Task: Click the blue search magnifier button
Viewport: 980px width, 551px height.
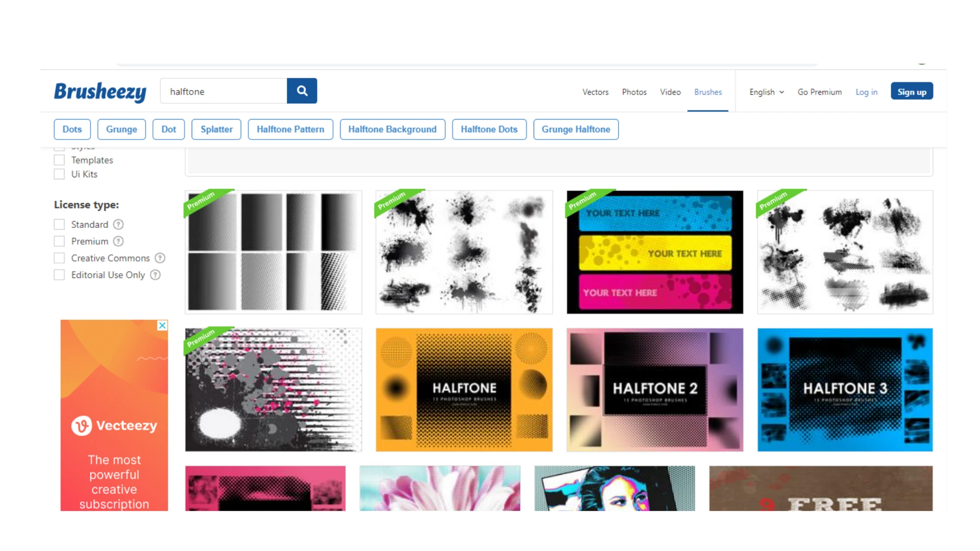Action: [302, 91]
